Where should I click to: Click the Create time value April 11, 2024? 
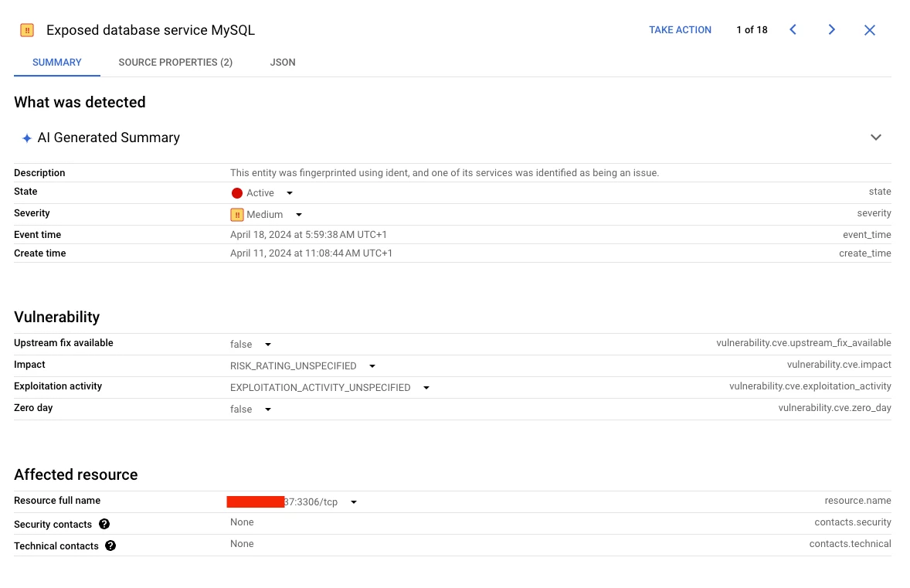(x=311, y=253)
